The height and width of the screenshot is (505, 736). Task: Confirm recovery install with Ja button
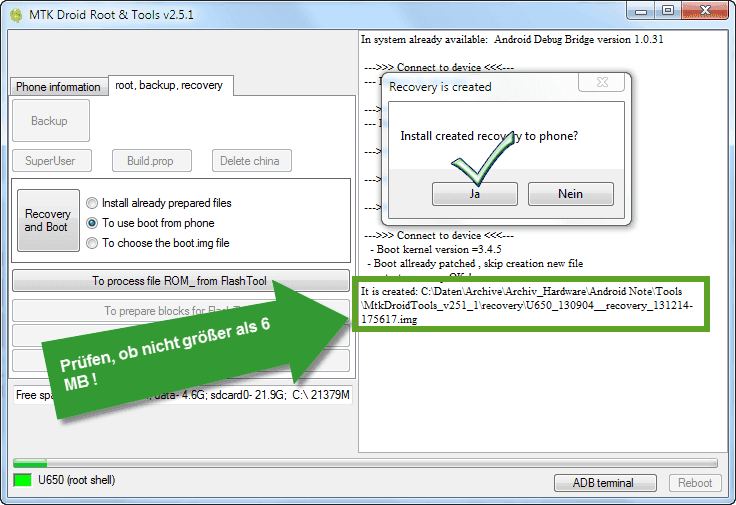pos(475,194)
